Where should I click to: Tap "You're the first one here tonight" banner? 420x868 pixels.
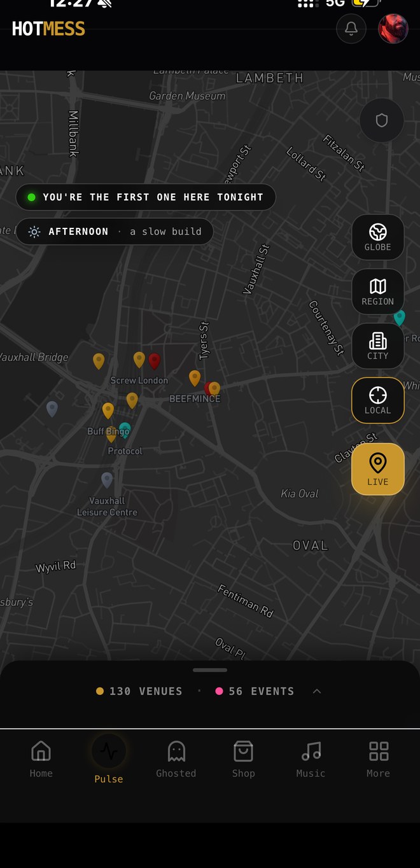pyautogui.click(x=146, y=197)
